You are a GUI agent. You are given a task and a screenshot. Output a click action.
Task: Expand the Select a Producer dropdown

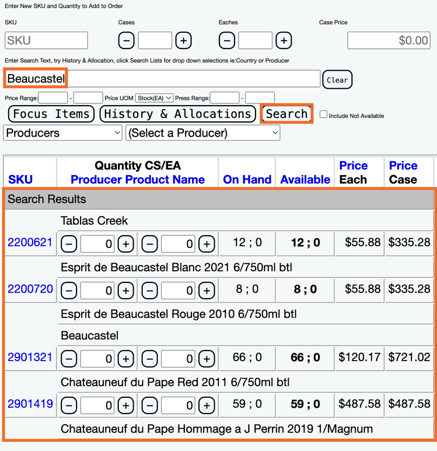(203, 133)
